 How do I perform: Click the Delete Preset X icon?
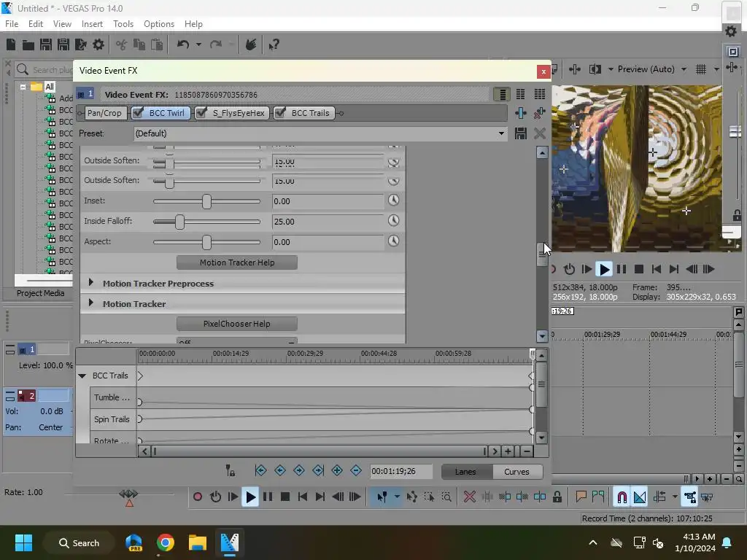[539, 133]
